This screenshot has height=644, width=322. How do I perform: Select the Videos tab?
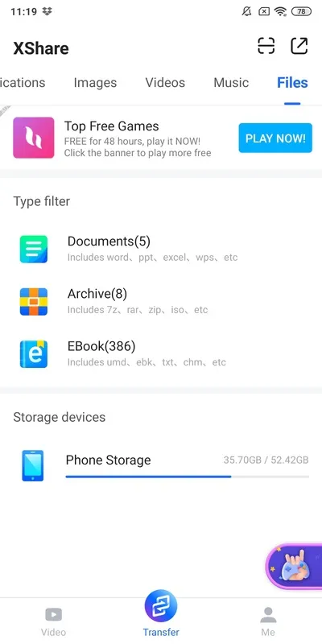[x=165, y=83]
